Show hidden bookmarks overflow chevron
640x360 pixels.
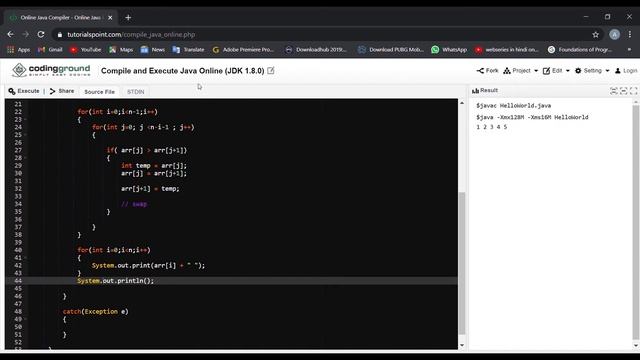pyautogui.click(x=629, y=50)
